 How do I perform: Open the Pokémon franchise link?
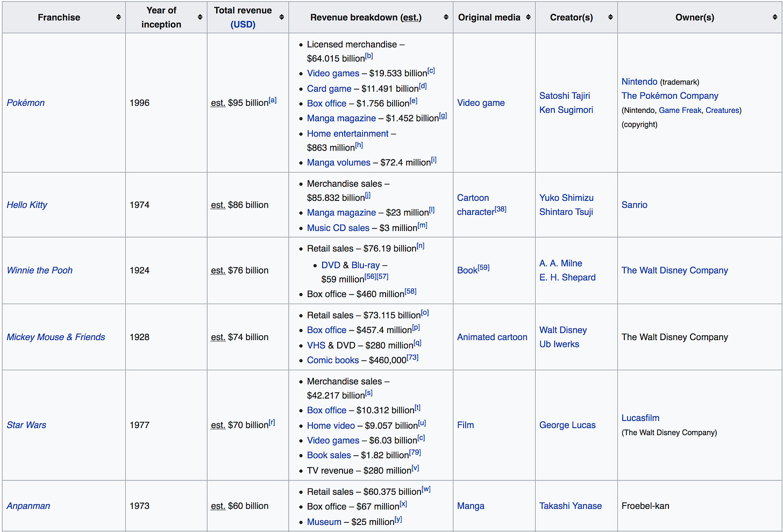tap(26, 103)
